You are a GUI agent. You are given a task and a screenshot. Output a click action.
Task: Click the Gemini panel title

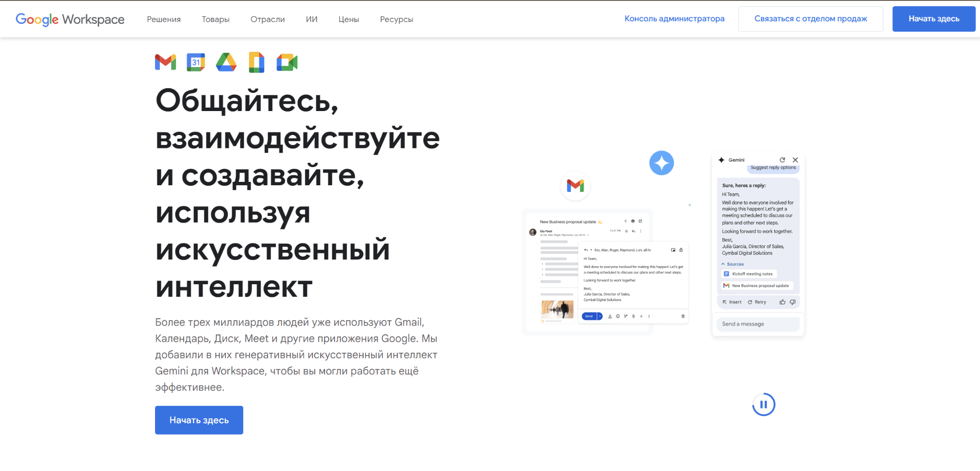click(x=736, y=160)
